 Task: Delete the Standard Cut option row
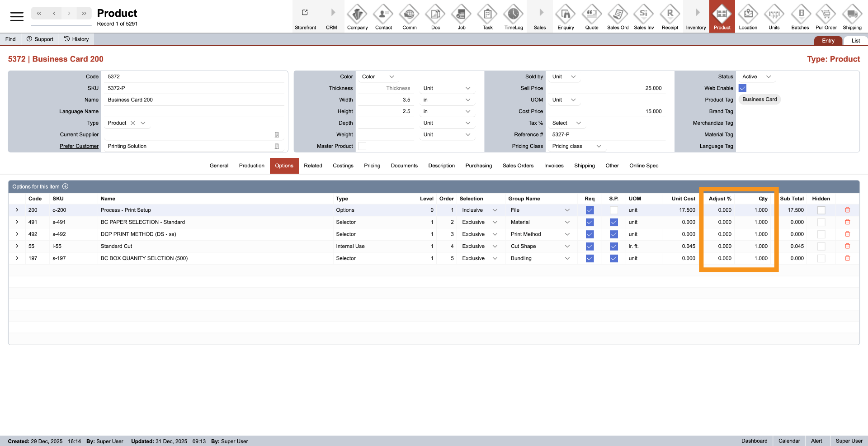tap(847, 246)
